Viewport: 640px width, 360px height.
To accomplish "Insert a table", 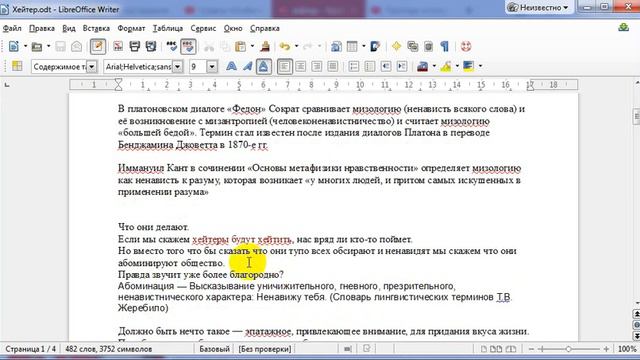I will click(x=352, y=47).
